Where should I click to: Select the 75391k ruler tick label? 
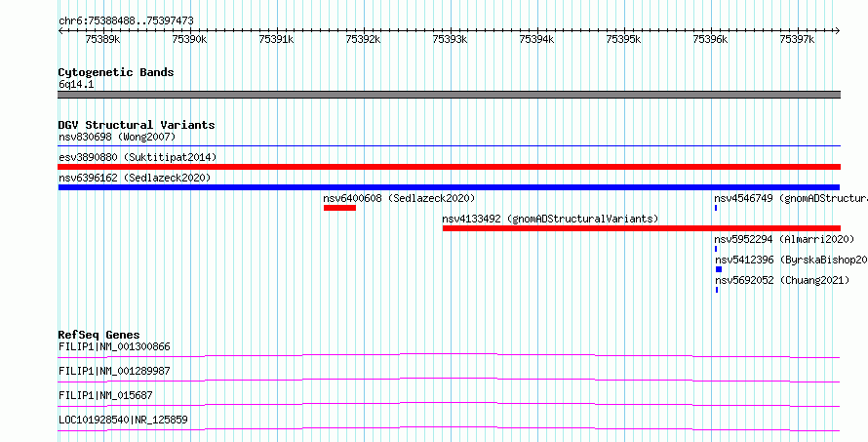pos(276,39)
